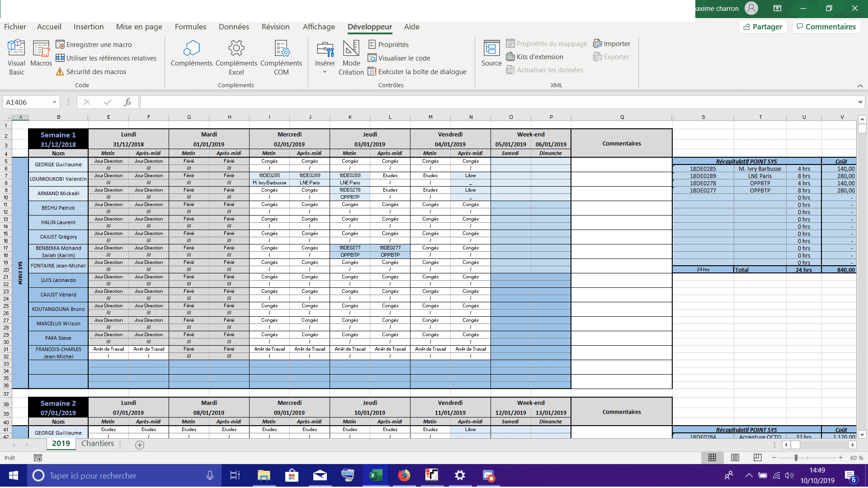Open Compléments Excel gear icon

pos(236,48)
